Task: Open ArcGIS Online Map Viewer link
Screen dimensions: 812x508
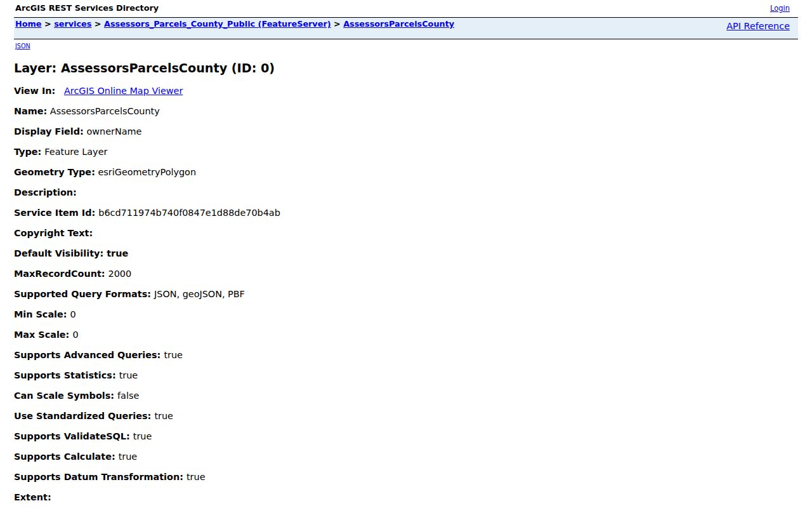Action: 123,91
